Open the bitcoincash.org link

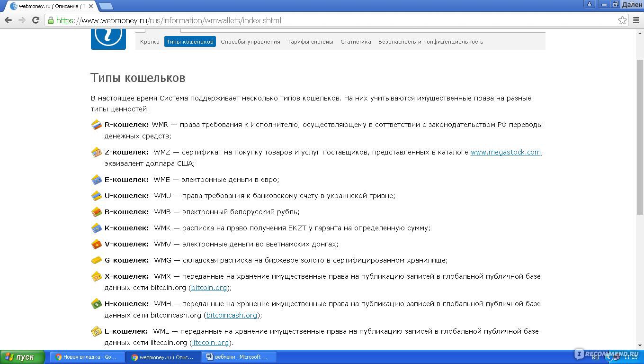click(232, 315)
